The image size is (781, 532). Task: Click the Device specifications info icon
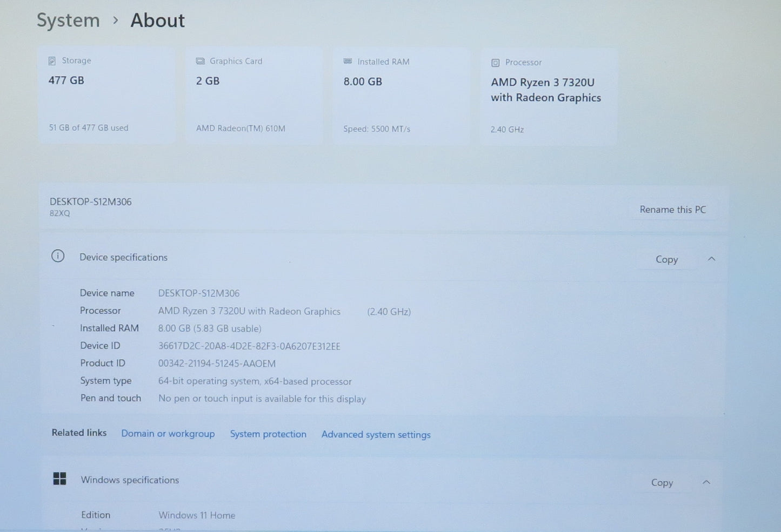click(58, 256)
